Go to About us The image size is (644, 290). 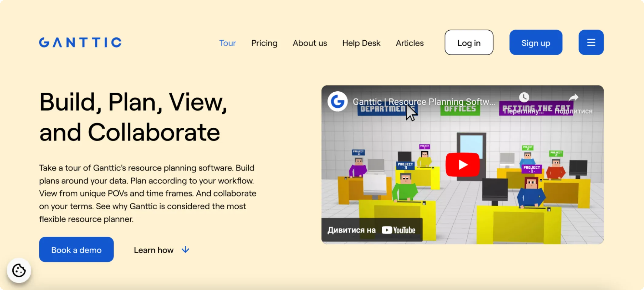(x=310, y=43)
